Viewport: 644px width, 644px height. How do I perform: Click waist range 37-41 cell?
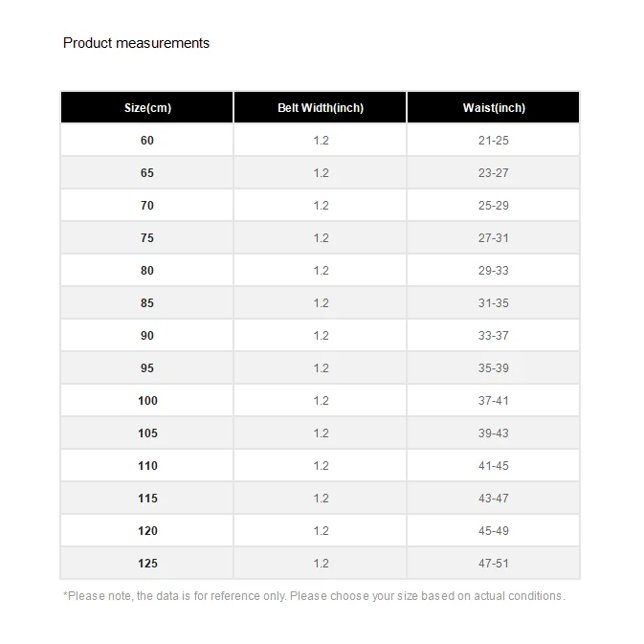pos(494,400)
